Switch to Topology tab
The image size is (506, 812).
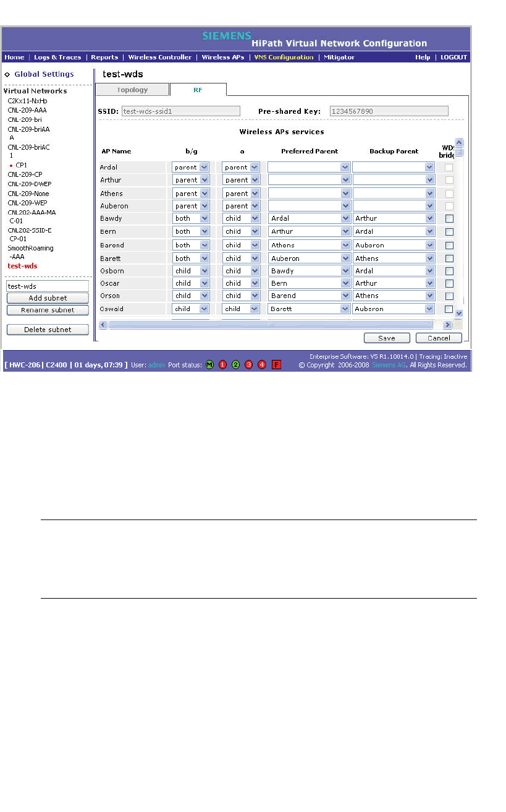pos(133,90)
